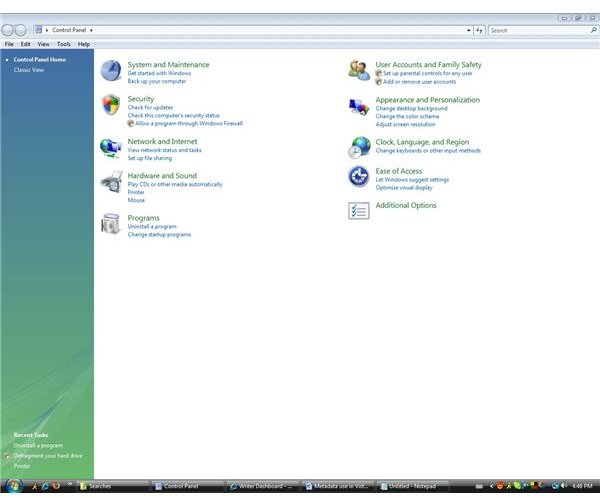Open the Ease of Access icon
This screenshot has height=498, width=600.
click(359, 177)
